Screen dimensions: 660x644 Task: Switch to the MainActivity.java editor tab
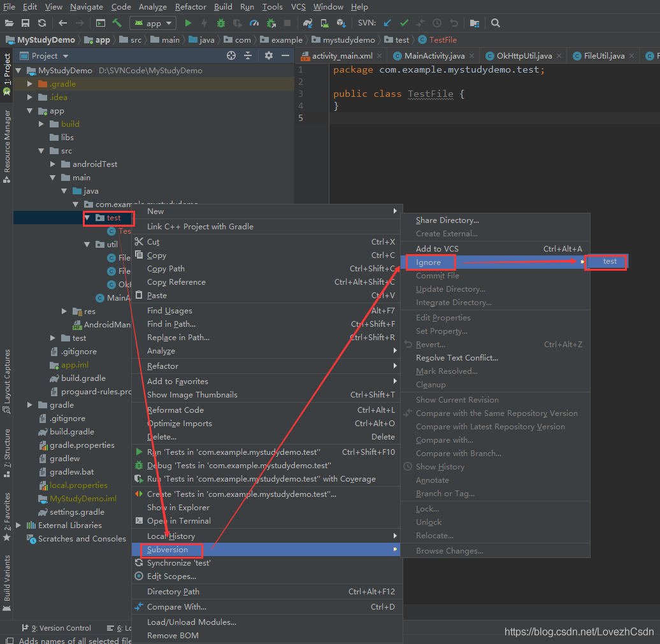[434, 56]
